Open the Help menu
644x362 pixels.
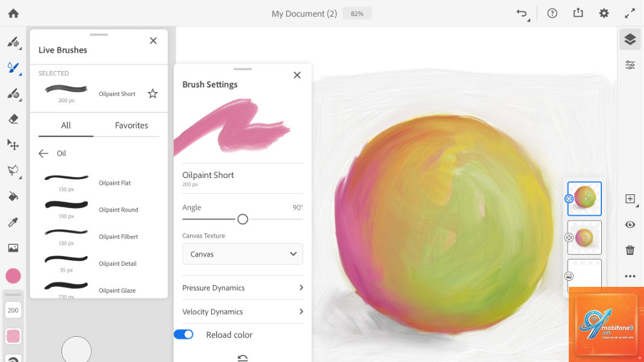coord(552,14)
